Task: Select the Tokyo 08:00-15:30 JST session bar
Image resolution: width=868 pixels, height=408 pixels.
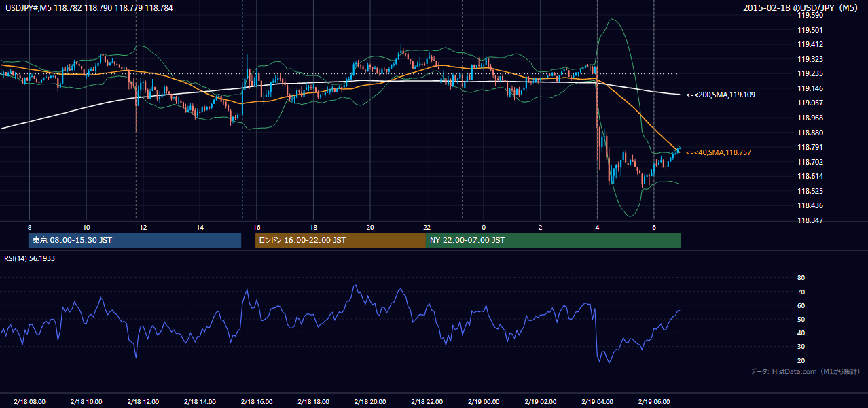Action: tap(135, 240)
